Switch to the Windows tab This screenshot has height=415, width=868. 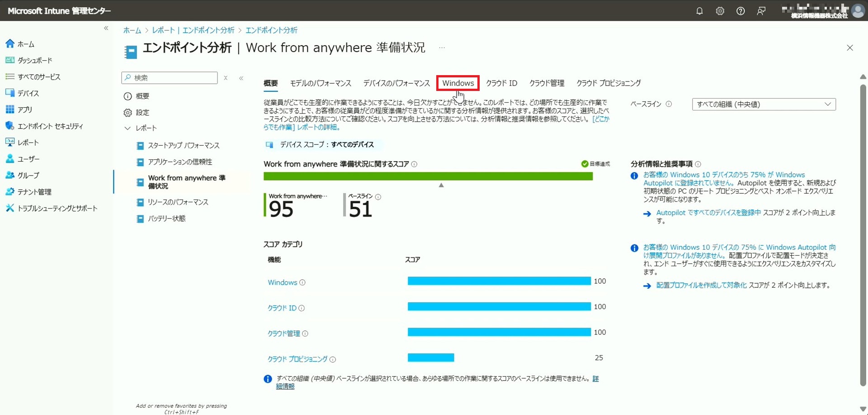tap(458, 83)
